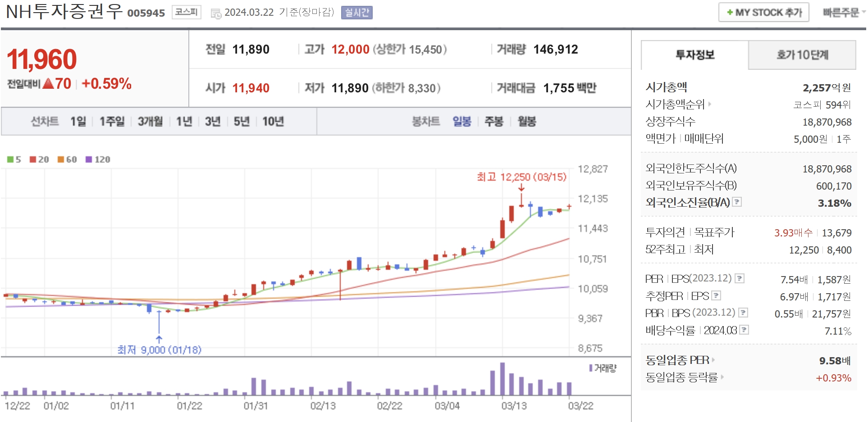Click the 시가총액 value 2,257억원
This screenshot has width=868, height=422.
click(x=827, y=87)
